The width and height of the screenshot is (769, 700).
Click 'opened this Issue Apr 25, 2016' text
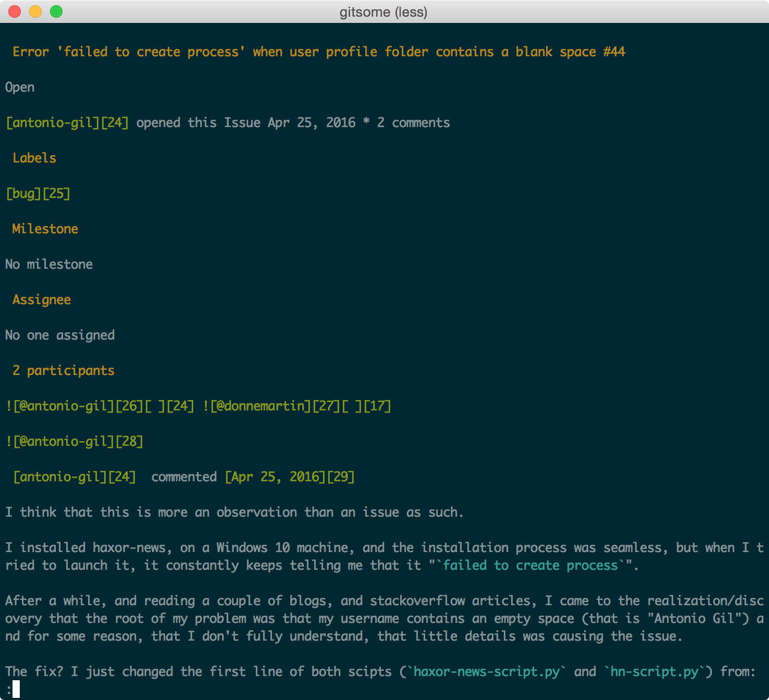click(246, 123)
